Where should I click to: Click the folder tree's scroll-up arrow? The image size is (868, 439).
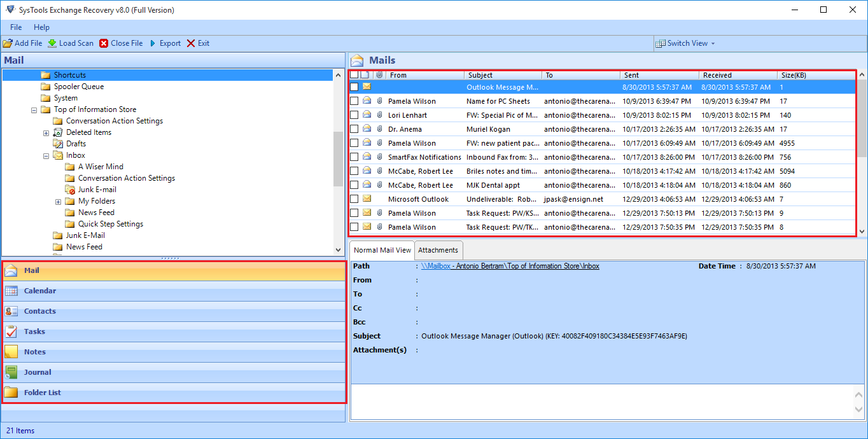tap(339, 74)
